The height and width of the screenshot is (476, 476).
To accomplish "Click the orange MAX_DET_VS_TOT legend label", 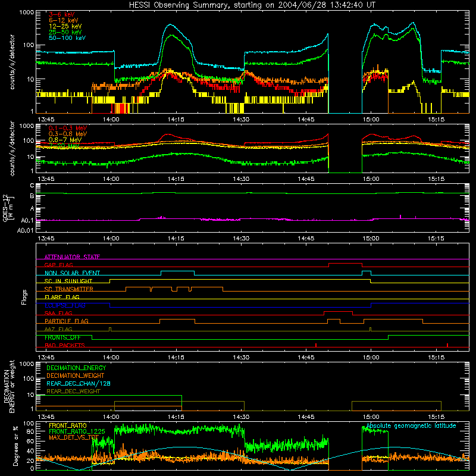I will pos(74,437).
